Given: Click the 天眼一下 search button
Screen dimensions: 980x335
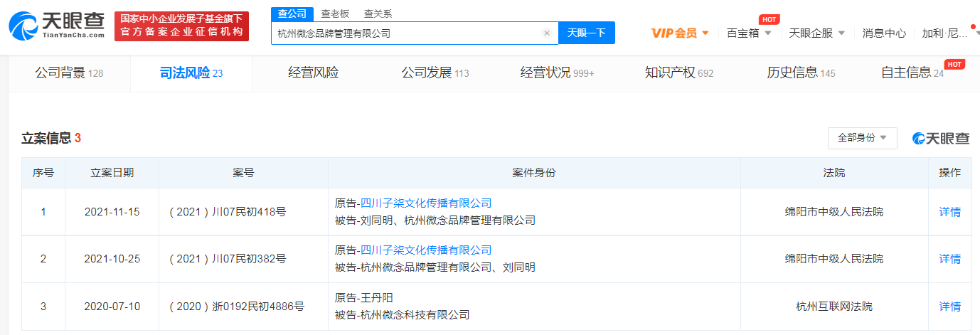Looking at the screenshot, I should (587, 33).
